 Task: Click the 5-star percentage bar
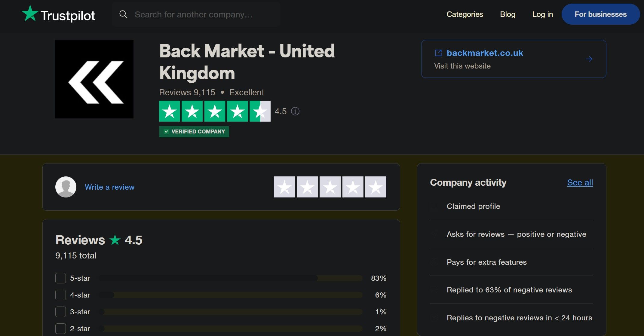click(x=230, y=278)
